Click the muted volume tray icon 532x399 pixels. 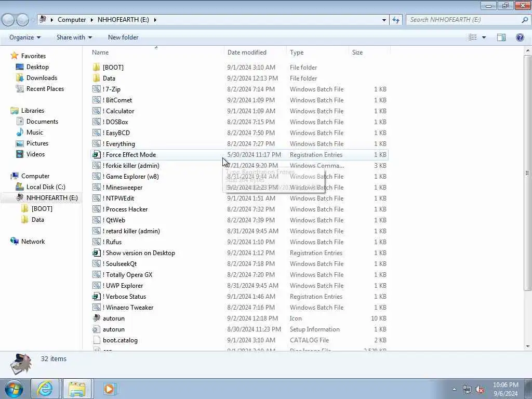[480, 390]
